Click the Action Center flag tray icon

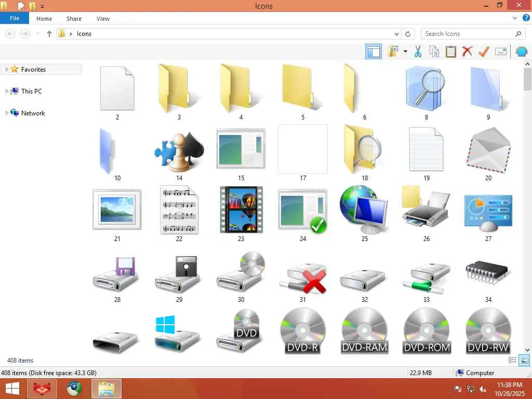pos(458,389)
